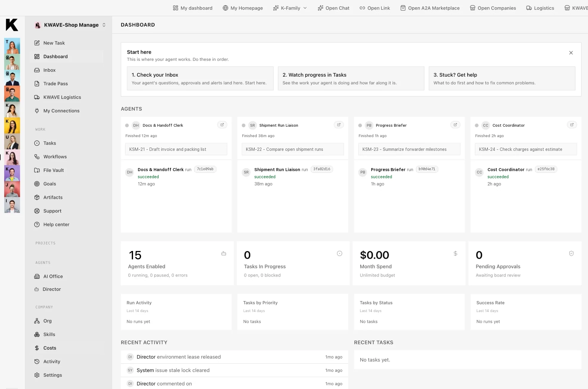Open Skills under Company
Screen dimensions: 588x389
point(66,334)
